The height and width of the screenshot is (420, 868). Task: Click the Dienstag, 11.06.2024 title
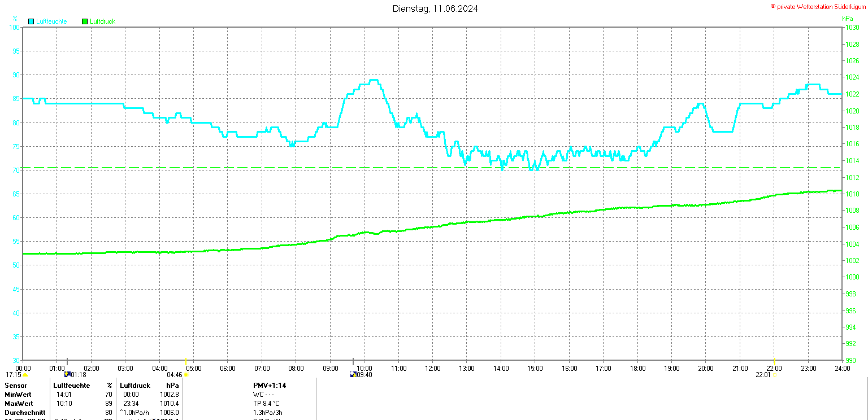click(x=435, y=8)
